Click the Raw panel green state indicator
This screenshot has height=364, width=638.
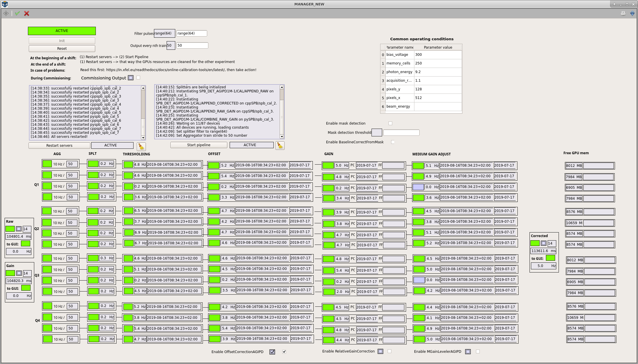tap(10, 229)
